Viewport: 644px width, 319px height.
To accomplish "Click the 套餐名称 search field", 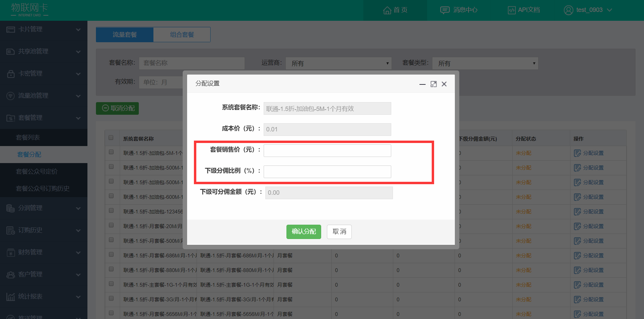I will point(192,63).
